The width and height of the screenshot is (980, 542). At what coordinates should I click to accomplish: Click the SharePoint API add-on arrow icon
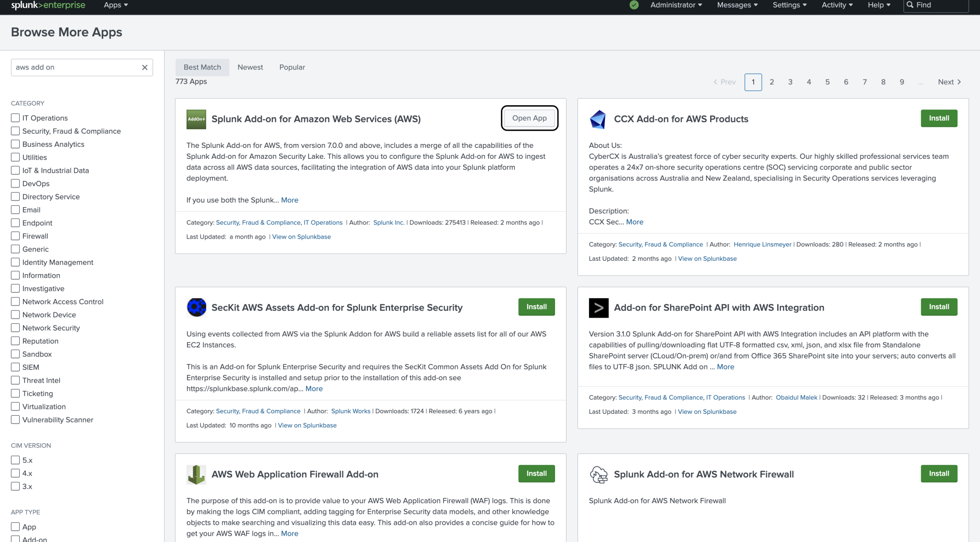tap(598, 308)
